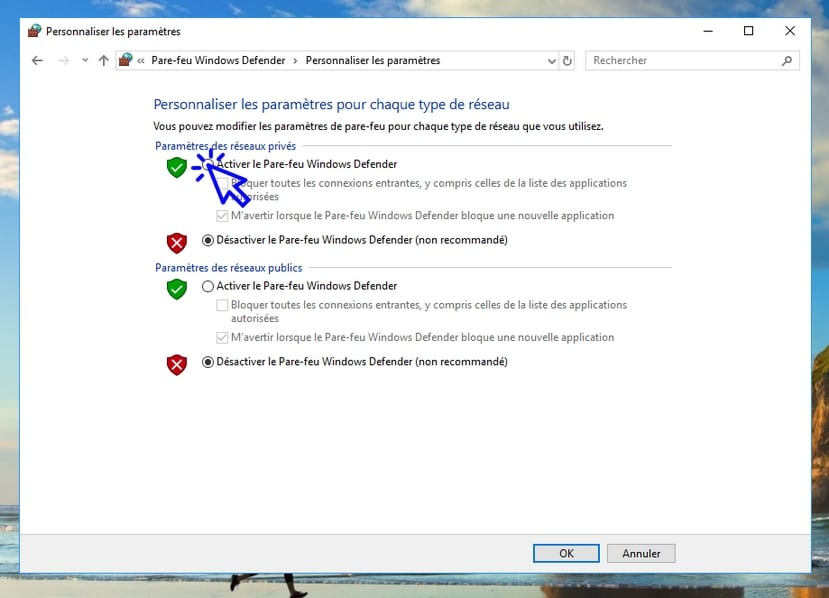The image size is (829, 598).
Task: Select Désactiver le Pare-feu for private networks
Action: pyautogui.click(x=208, y=241)
